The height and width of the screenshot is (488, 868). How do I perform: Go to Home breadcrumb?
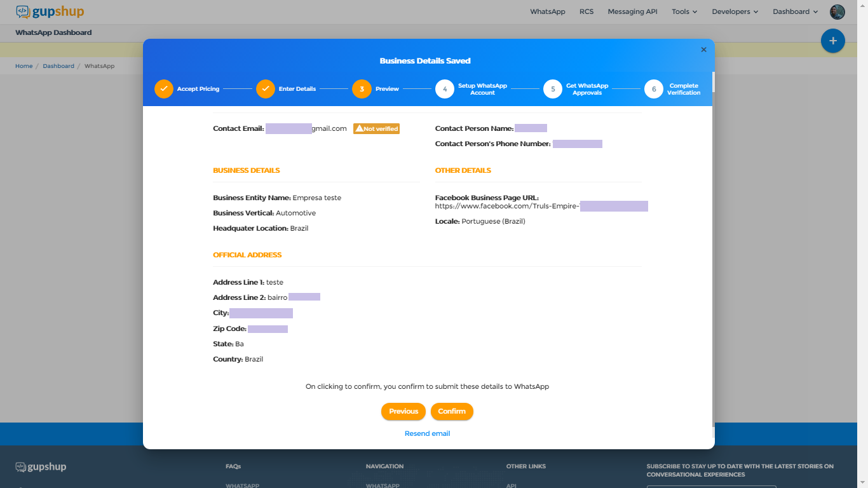(24, 66)
